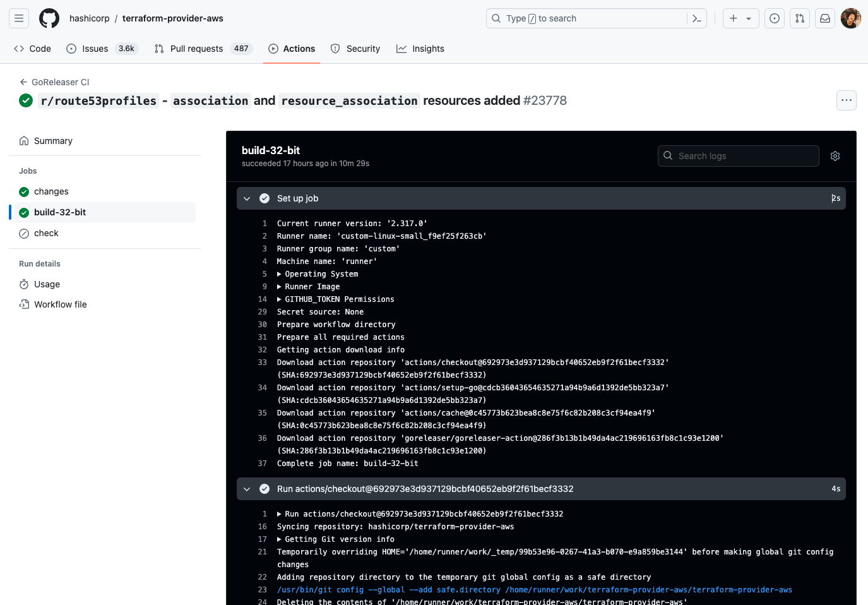The width and height of the screenshot is (868, 605).
Task: Open pull requests via the pull request icon
Action: click(800, 18)
